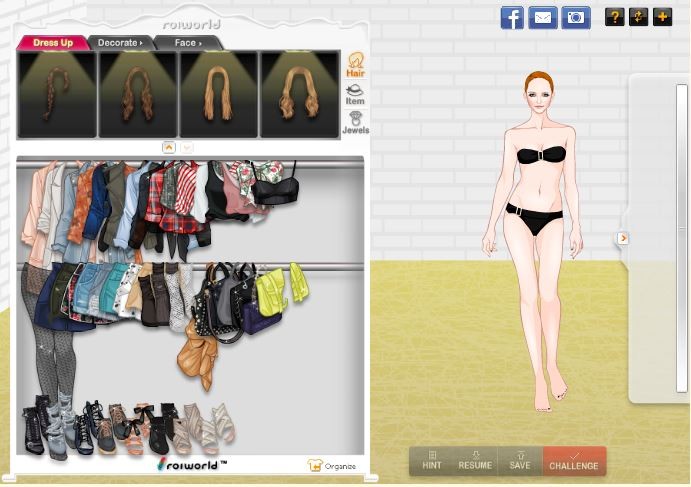Click the swap arrows icon beside help
Screen dimensions: 691x487
coord(638,17)
